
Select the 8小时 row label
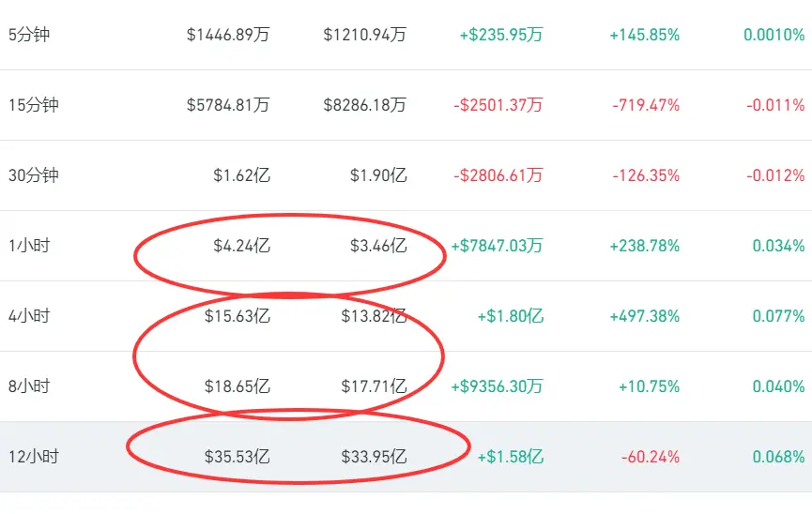[x=29, y=386]
